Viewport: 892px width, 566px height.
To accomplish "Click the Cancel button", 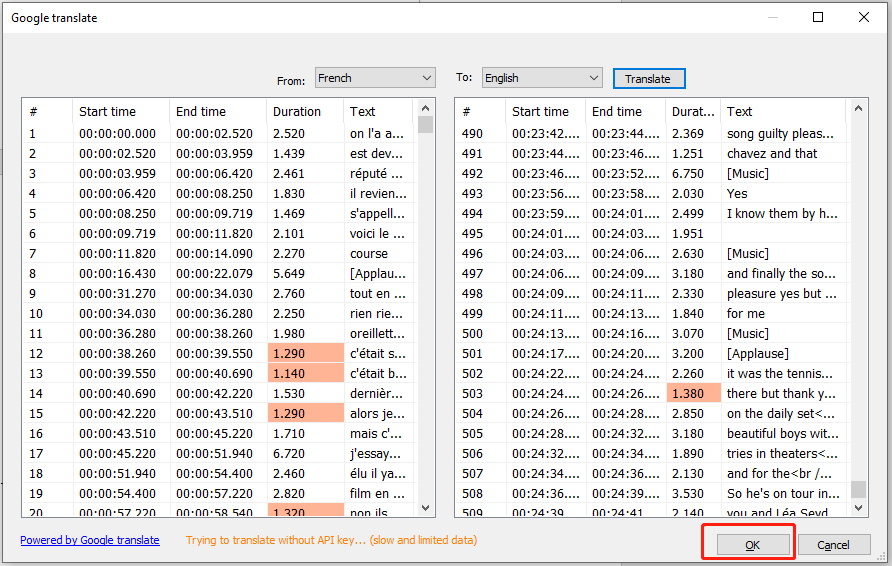I will point(833,544).
